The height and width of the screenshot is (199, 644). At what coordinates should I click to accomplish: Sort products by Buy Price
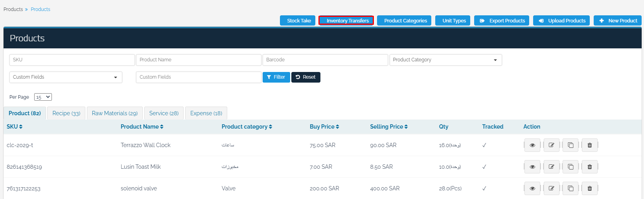pyautogui.click(x=324, y=127)
